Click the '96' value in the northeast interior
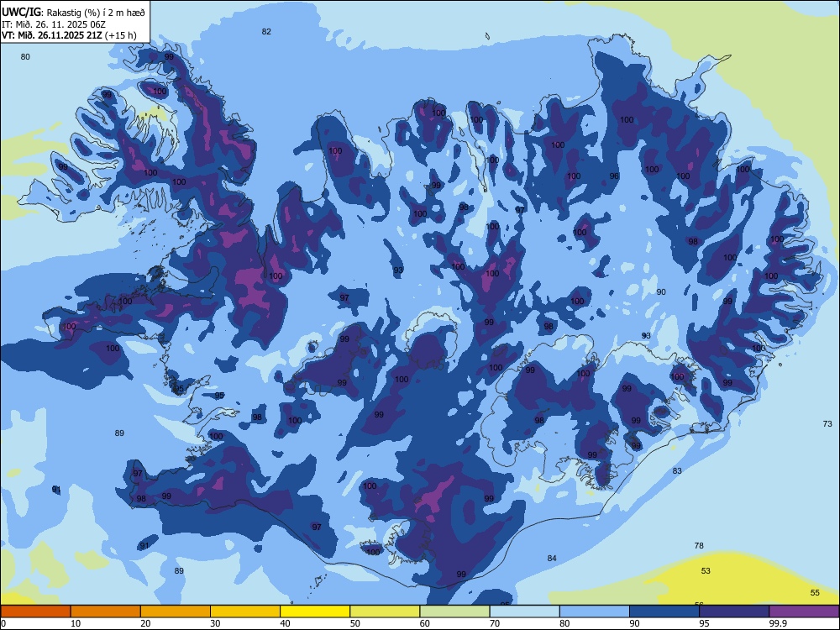 (x=614, y=176)
